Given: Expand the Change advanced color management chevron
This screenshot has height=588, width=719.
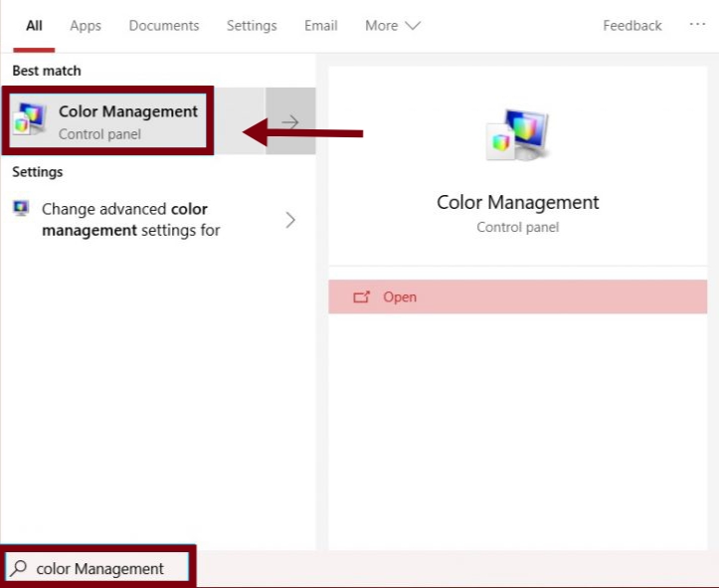Looking at the screenshot, I should click(290, 220).
